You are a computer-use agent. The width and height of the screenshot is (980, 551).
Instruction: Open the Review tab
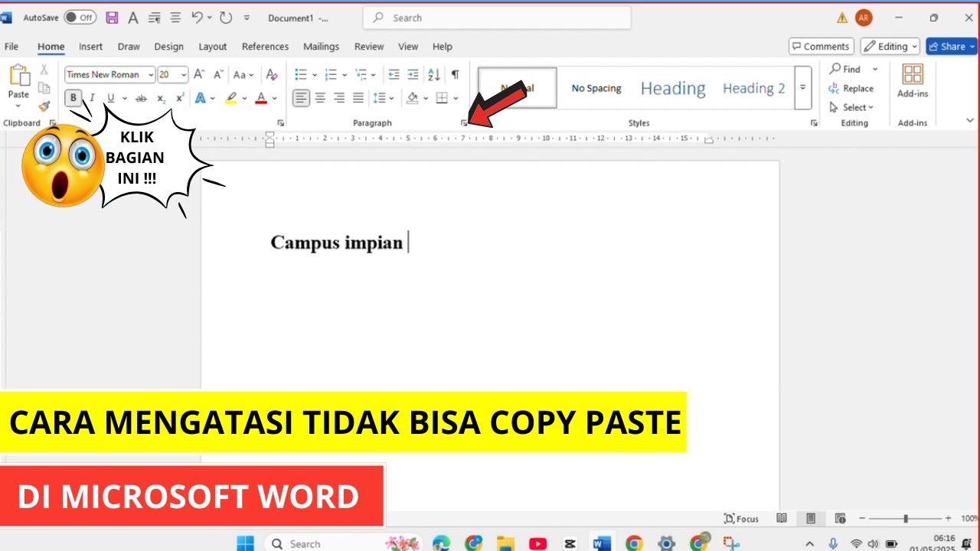pos(369,47)
